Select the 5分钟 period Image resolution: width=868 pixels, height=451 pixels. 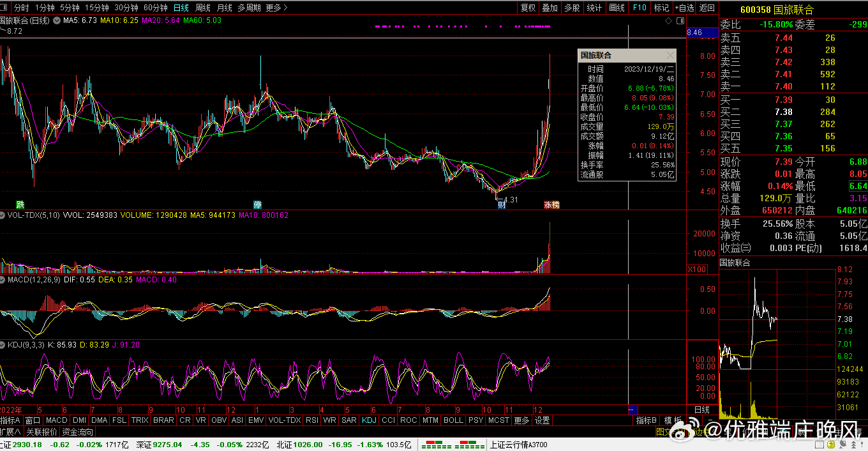point(70,8)
